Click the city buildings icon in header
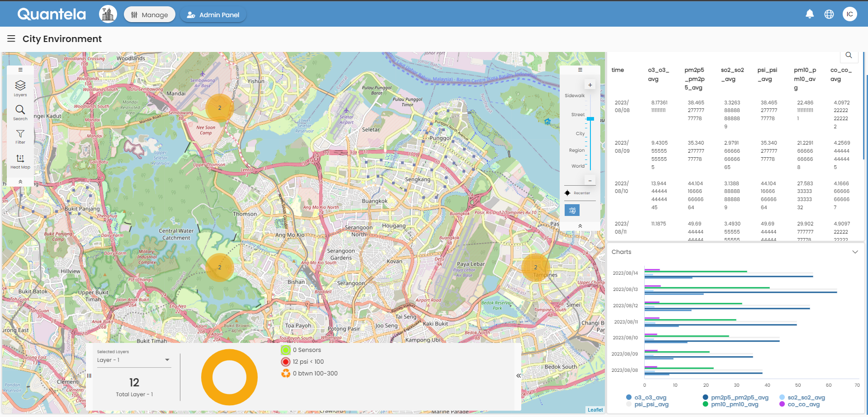Screen dimensions: 868x417 pyautogui.click(x=108, y=14)
